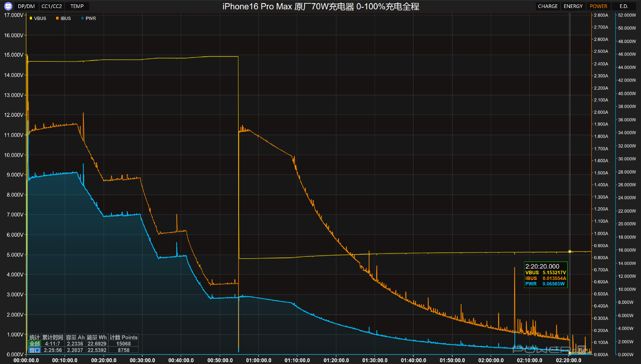Screen dimensions: 641x364
Task: Click the 2:20:20.000 cursor readout box
Action: click(x=546, y=275)
